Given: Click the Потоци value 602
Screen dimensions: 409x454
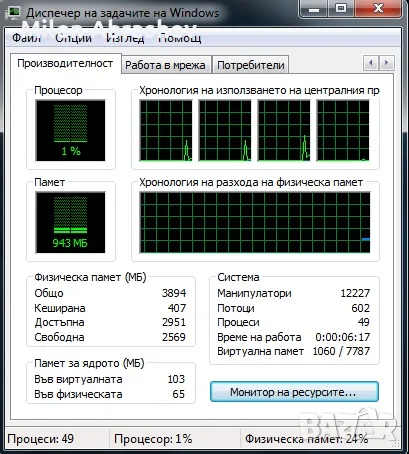Looking at the screenshot, I should pyautogui.click(x=361, y=308).
